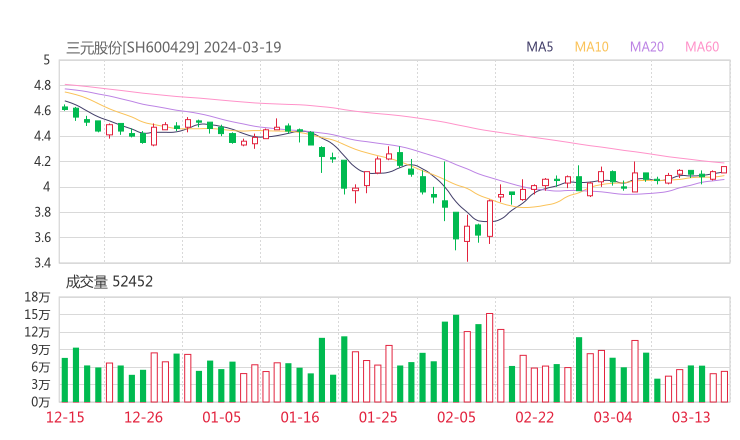The width and height of the screenshot is (740, 440).
Task: Click the first green volume bar at 12-15
Action: [x=65, y=380]
